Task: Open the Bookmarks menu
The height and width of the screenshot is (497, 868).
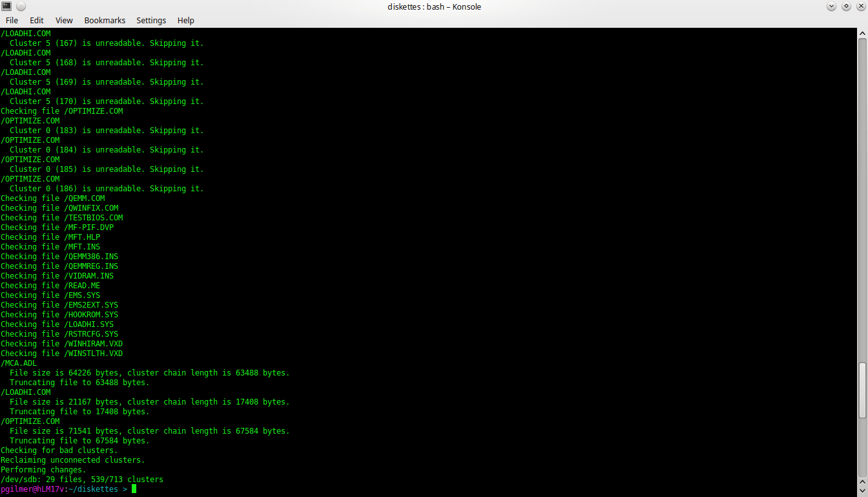Action: click(x=105, y=21)
